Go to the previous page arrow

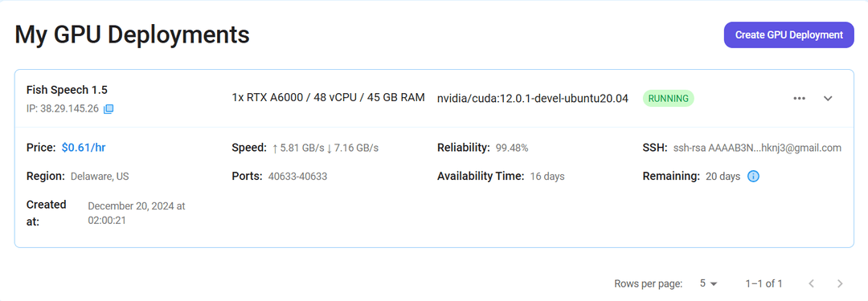811,283
